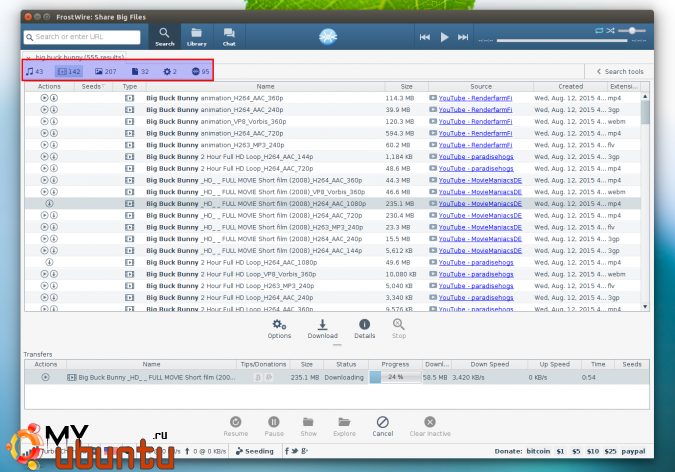The image size is (675, 472).
Task: Sort results by the Source column header
Action: [x=481, y=87]
